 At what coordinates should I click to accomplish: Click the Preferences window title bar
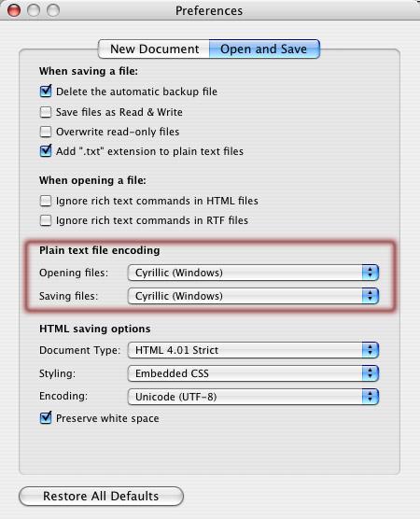click(x=209, y=10)
